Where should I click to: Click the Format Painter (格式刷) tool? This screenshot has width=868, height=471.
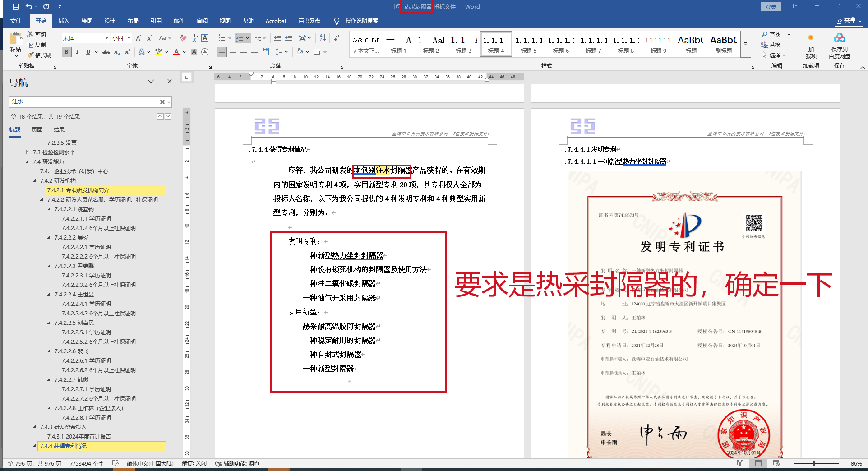coord(39,55)
